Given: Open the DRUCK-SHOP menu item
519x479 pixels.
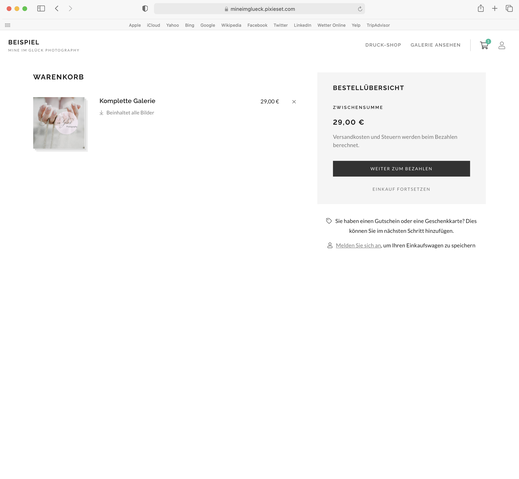Looking at the screenshot, I should [x=383, y=45].
